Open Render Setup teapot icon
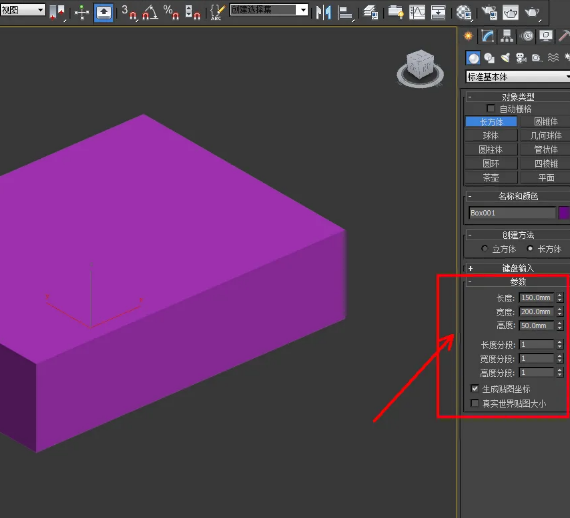570x518 pixels. (489, 13)
